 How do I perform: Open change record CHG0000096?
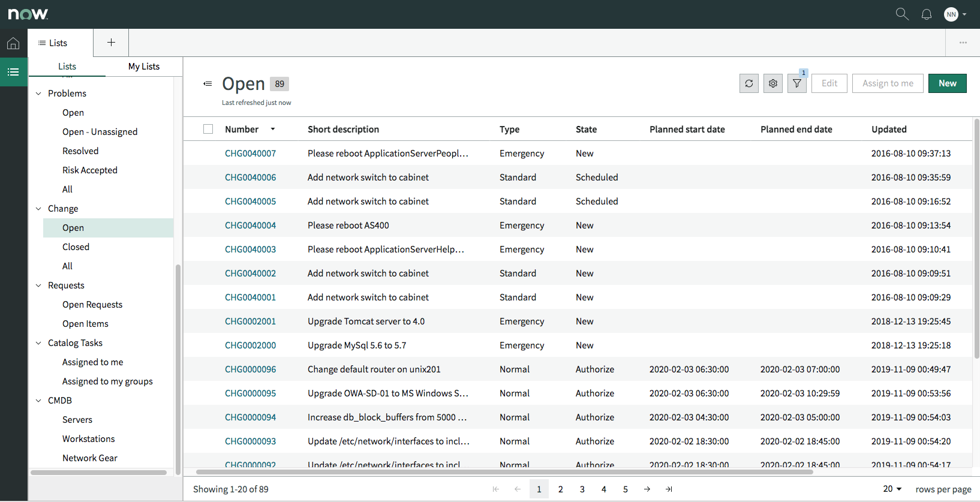[250, 369]
